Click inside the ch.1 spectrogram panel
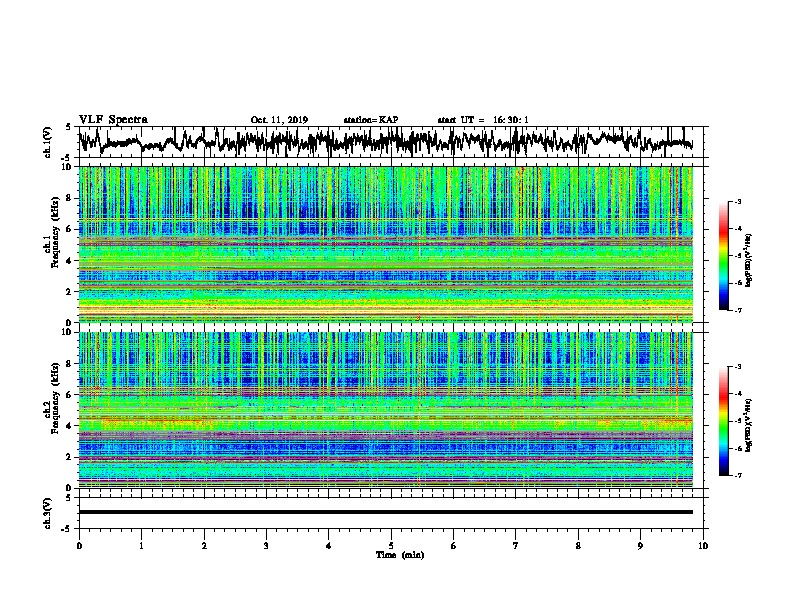Image resolution: width=792 pixels, height=612 pixels. [x=386, y=244]
